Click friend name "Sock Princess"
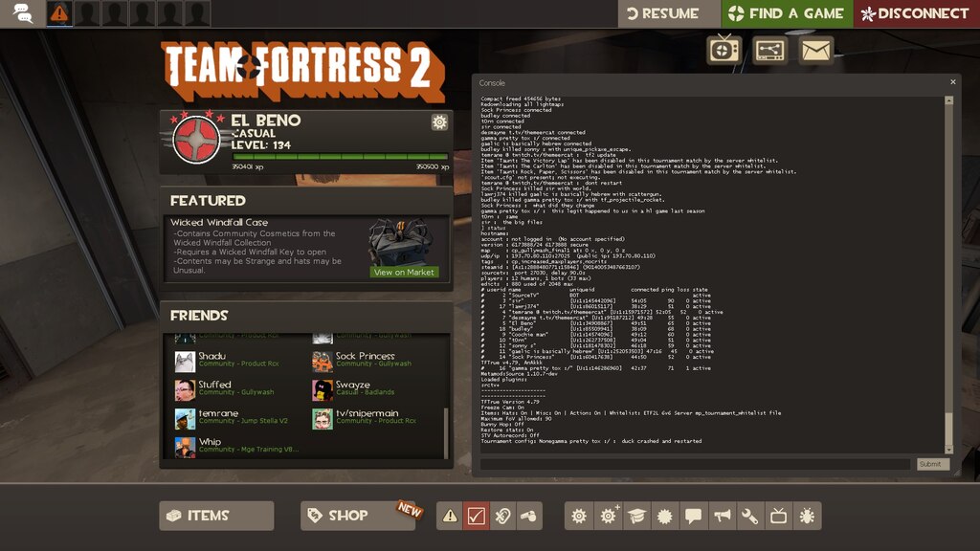 365,356
